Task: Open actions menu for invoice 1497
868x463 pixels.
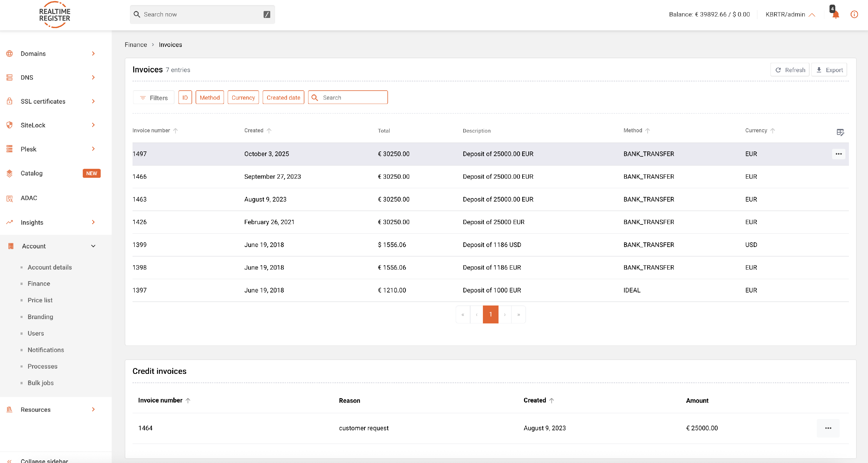Action: (x=838, y=154)
